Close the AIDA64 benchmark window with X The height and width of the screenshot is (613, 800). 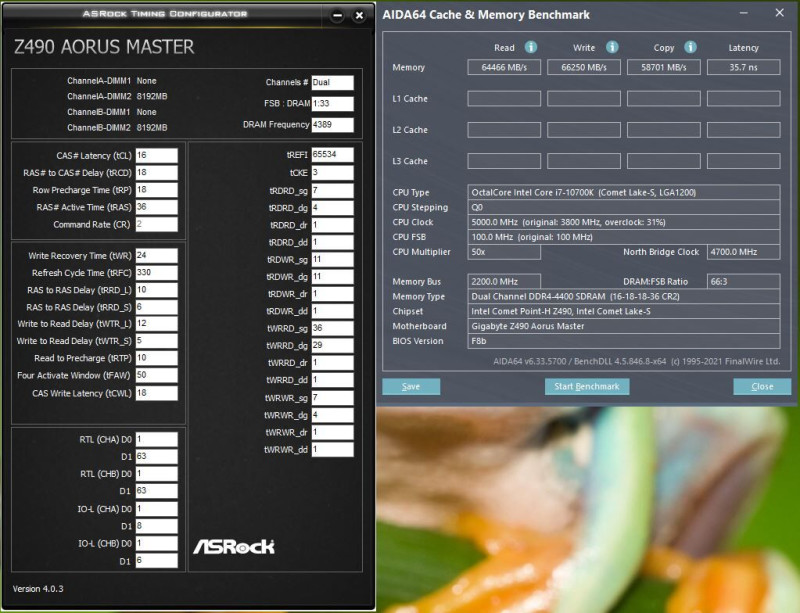tap(780, 13)
